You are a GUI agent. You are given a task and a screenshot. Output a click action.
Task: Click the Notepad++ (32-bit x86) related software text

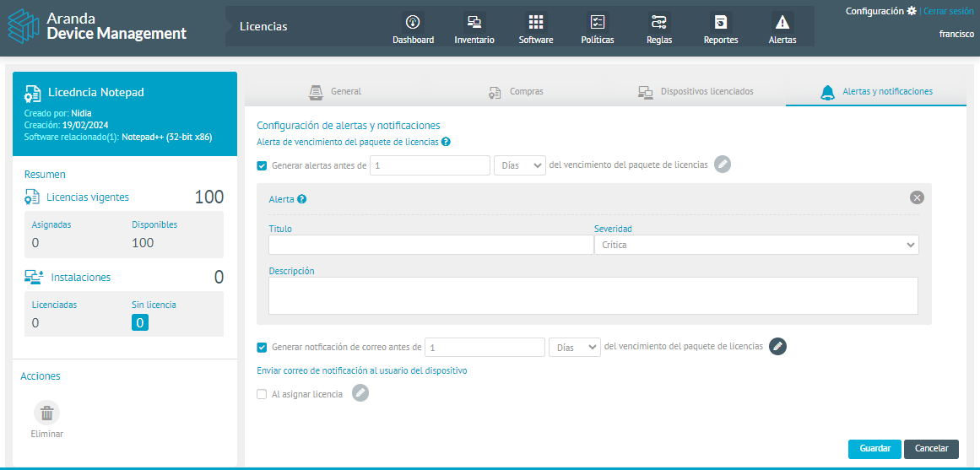tap(167, 136)
